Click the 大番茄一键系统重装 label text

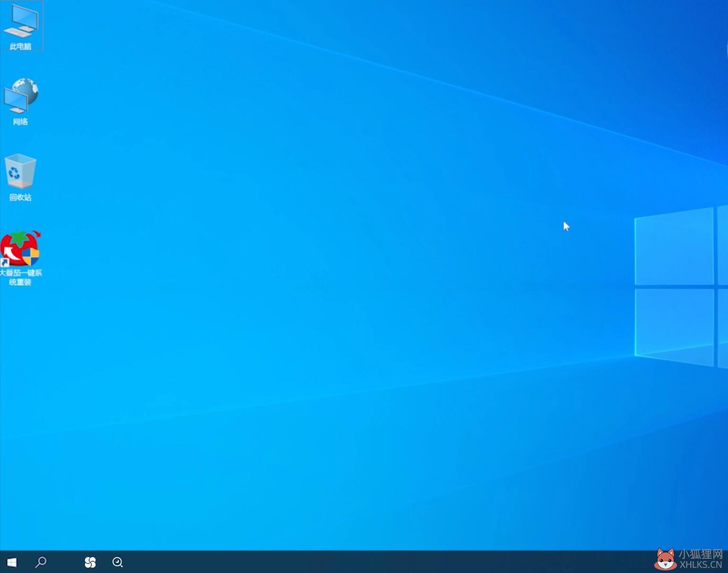tap(21, 277)
